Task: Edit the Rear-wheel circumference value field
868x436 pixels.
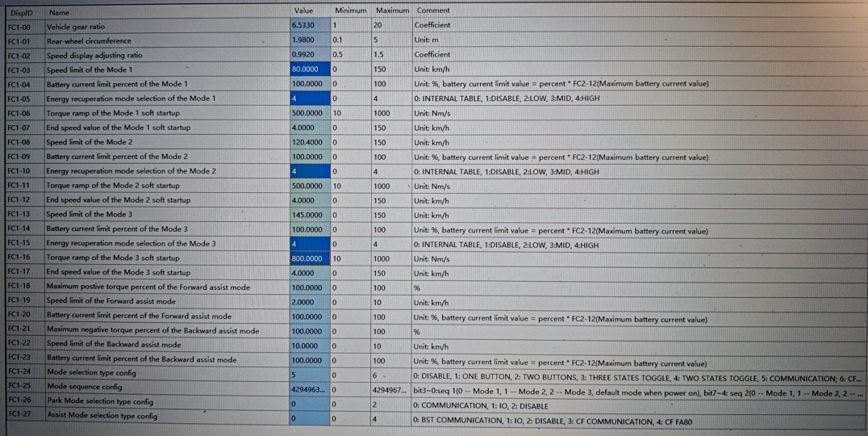Action: [x=310, y=40]
